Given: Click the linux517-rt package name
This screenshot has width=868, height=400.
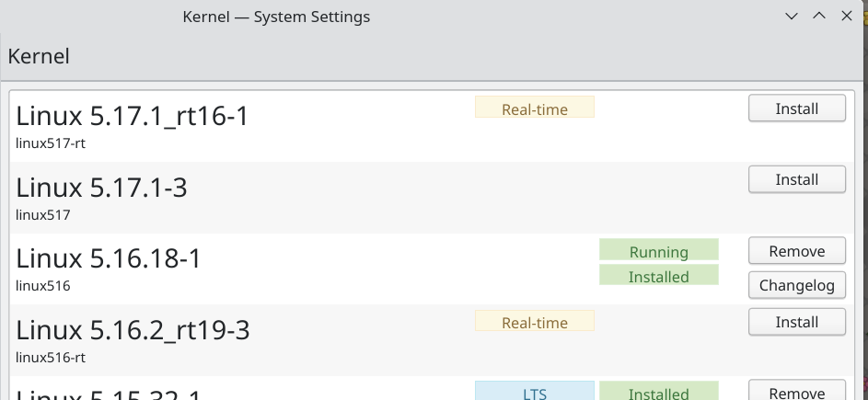Looking at the screenshot, I should click(51, 143).
